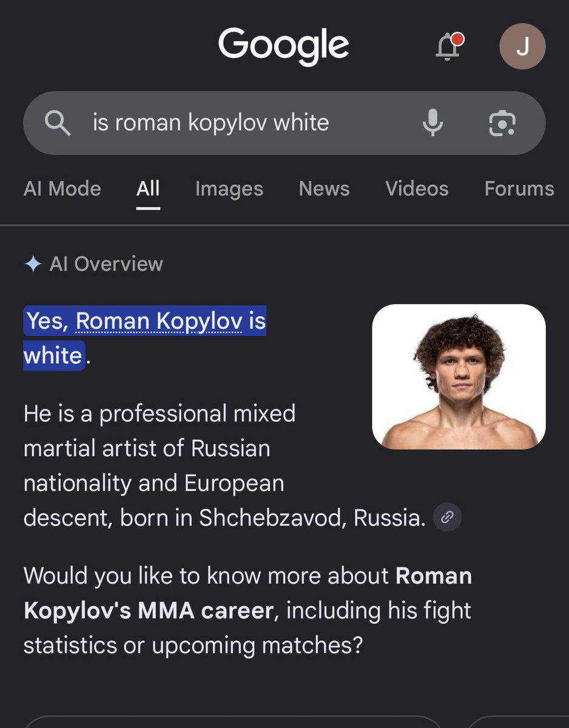Image resolution: width=569 pixels, height=728 pixels.
Task: Click the Google logo
Action: pos(283,46)
